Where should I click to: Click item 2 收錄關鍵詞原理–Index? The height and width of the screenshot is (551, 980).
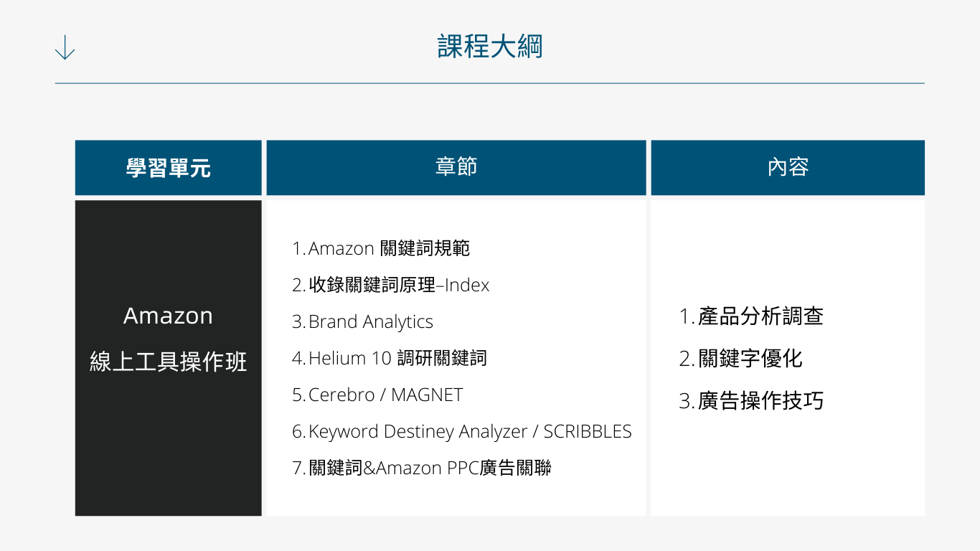[x=391, y=285]
